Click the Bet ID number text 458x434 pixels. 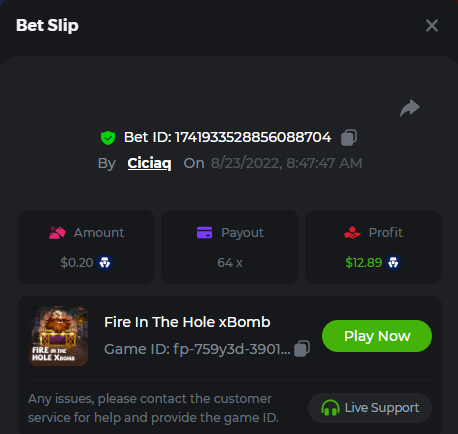253,137
